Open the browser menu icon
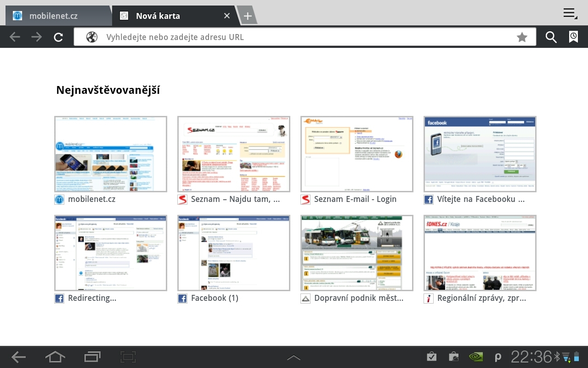This screenshot has height=368, width=588. 570,13
